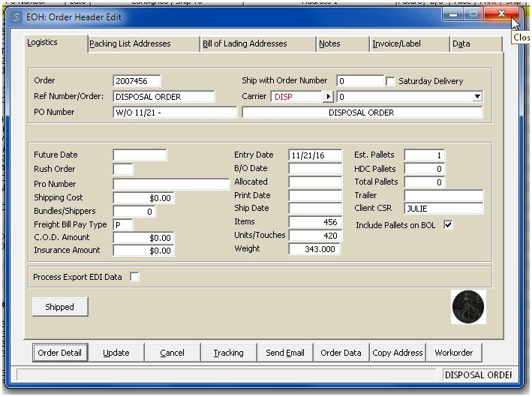532x397 pixels.
Task: Click the B/O Date field
Action: [x=315, y=169]
